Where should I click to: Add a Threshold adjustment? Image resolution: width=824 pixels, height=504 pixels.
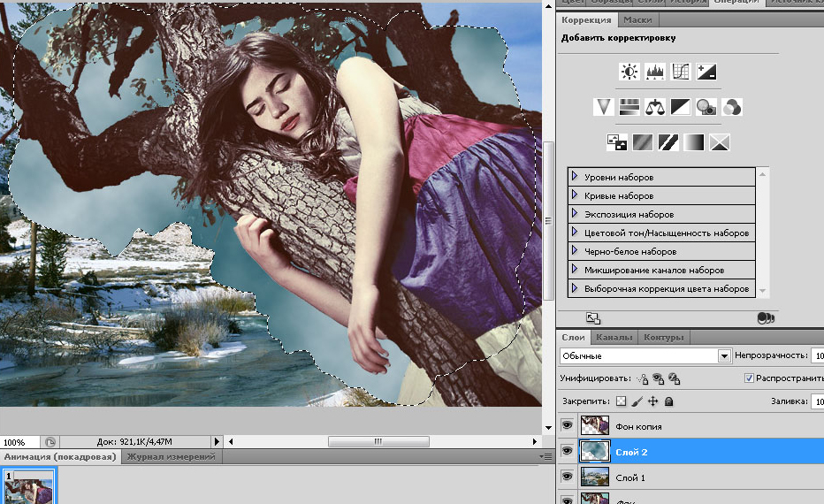click(x=668, y=142)
